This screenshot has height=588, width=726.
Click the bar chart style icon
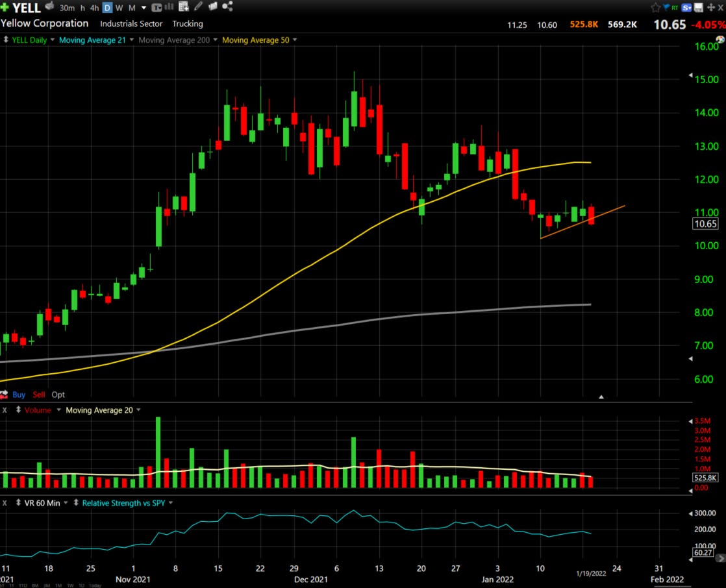click(x=169, y=6)
